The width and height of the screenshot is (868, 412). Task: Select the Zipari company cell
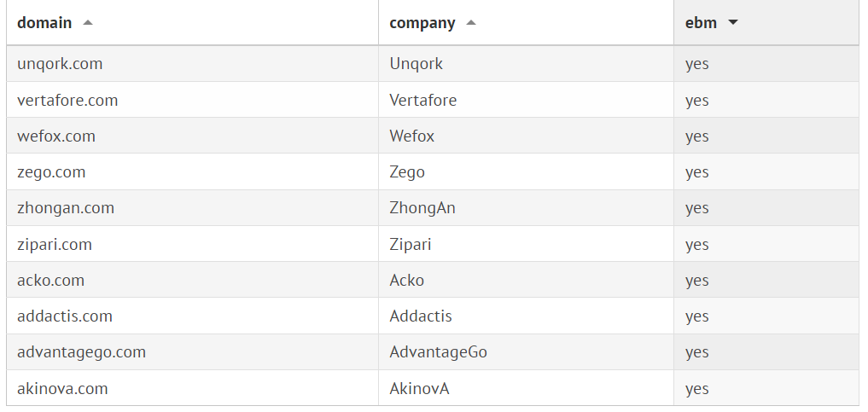click(x=411, y=245)
